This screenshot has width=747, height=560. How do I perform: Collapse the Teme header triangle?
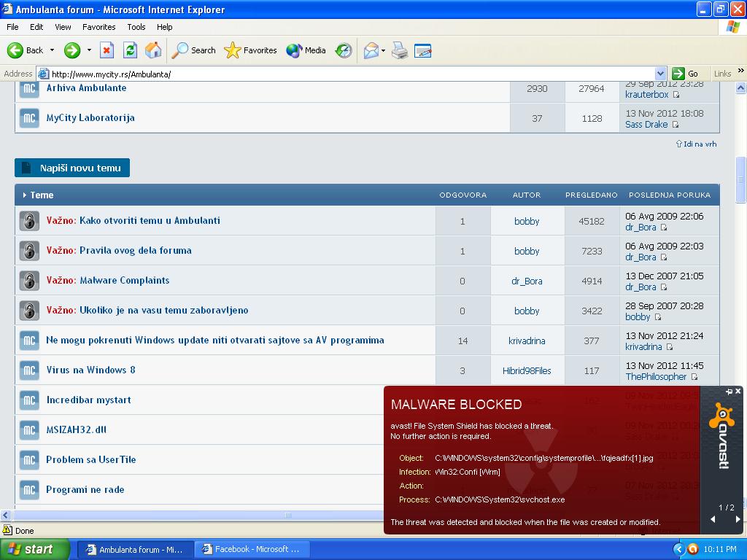[24, 195]
